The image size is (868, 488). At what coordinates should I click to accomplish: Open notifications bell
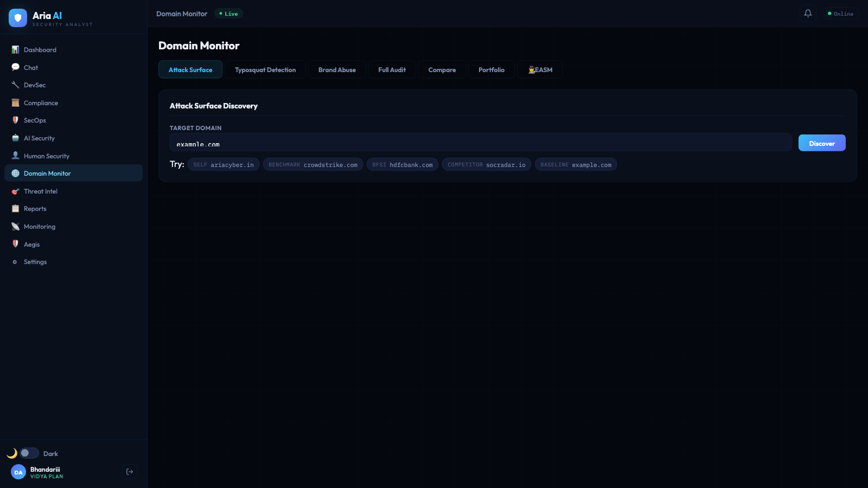point(808,14)
